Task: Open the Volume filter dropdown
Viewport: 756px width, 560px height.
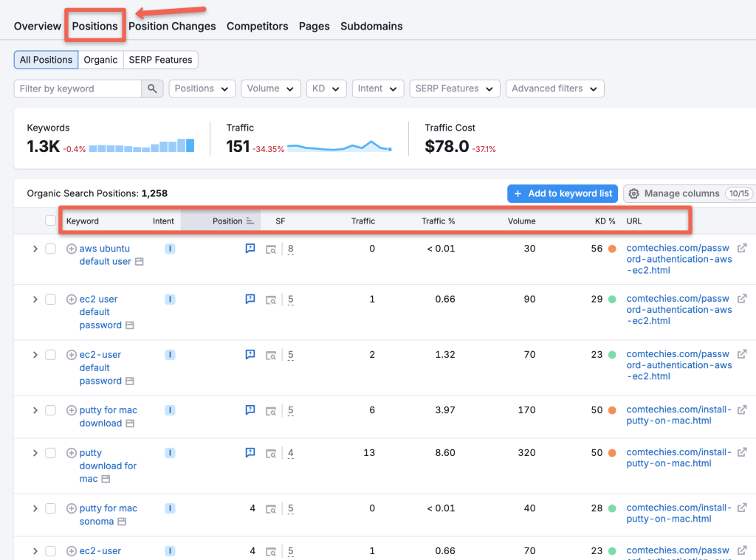Action: [x=270, y=88]
